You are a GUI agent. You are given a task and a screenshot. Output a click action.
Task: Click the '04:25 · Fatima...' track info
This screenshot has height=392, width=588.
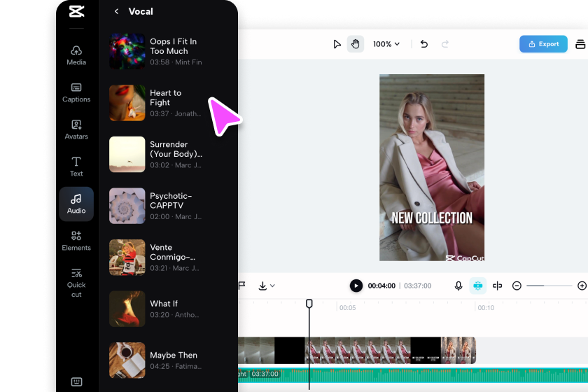pyautogui.click(x=176, y=366)
